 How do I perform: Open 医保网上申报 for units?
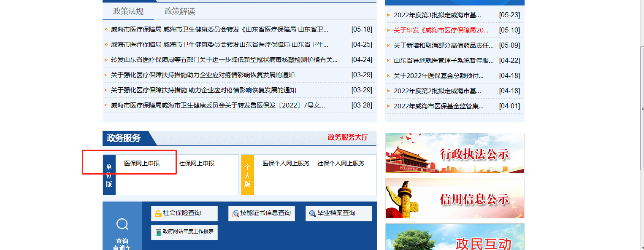coord(142,163)
